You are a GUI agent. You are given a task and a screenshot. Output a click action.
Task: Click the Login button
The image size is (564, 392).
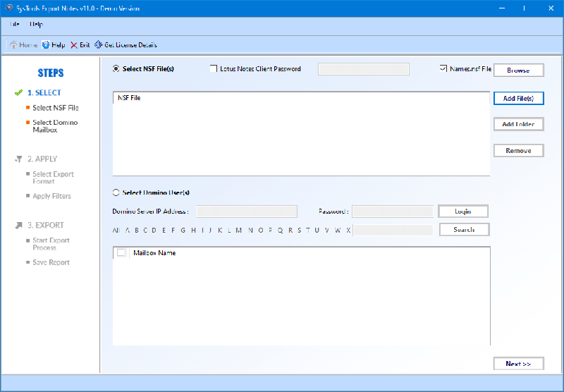[463, 211]
